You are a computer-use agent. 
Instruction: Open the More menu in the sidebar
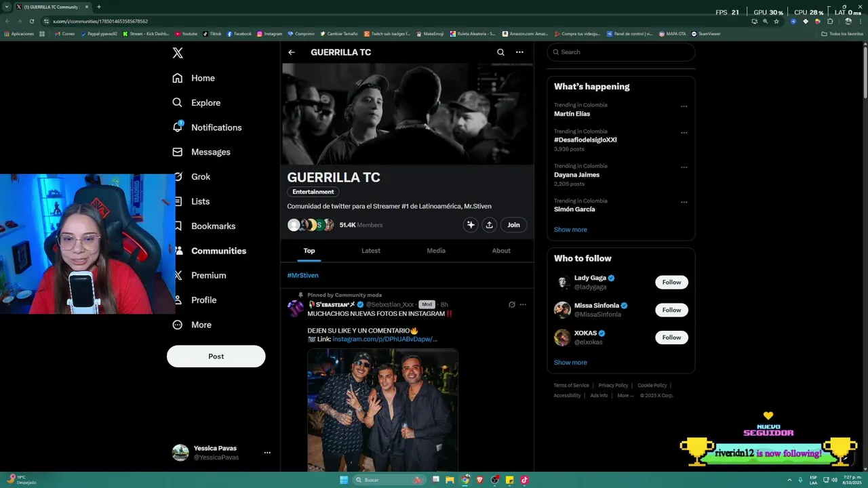[192, 325]
